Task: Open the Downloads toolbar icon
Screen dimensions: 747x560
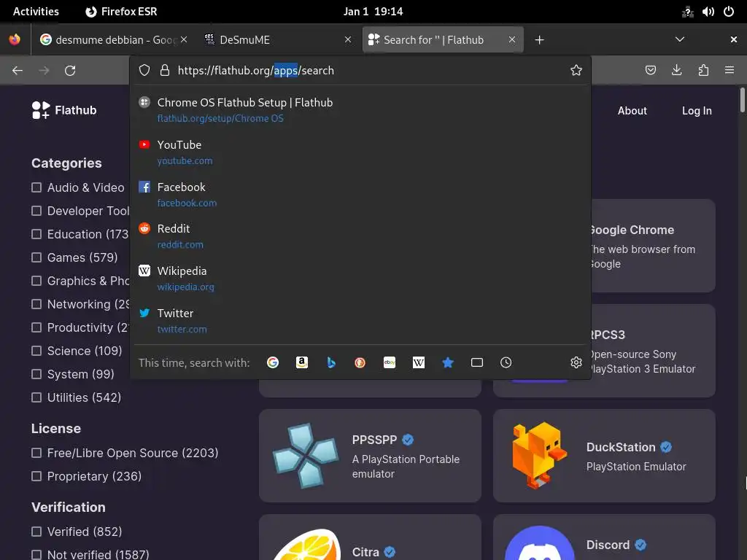Action: click(676, 71)
